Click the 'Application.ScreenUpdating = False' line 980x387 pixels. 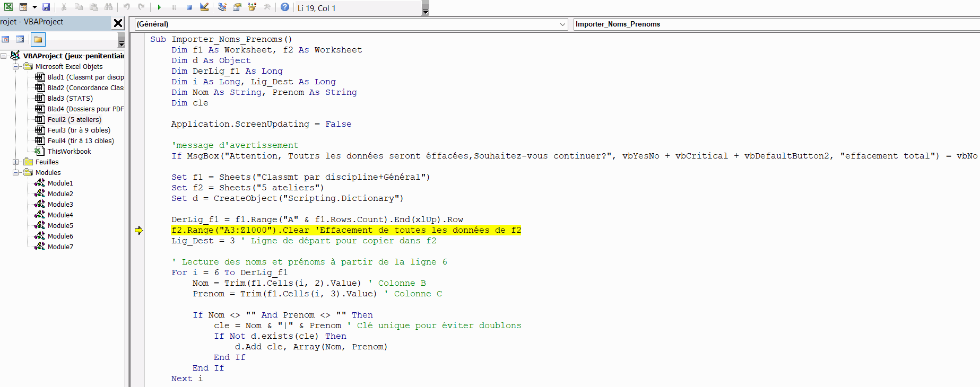click(262, 124)
